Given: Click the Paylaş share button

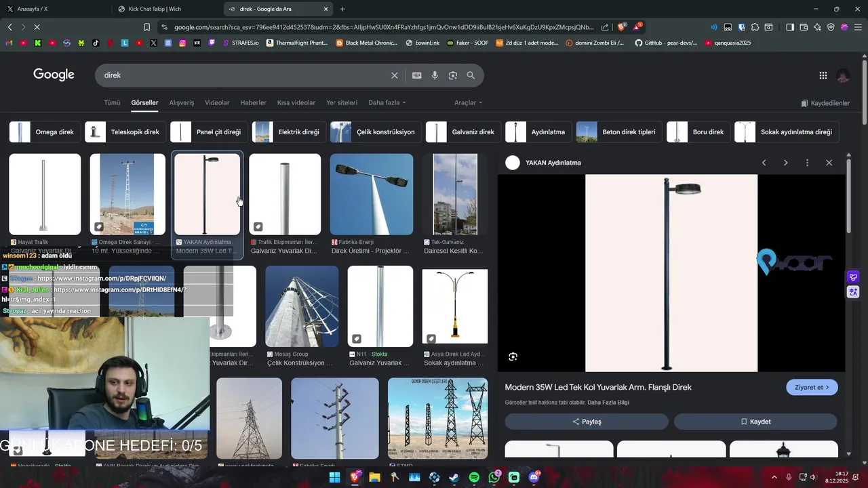Looking at the screenshot, I should pyautogui.click(x=587, y=422).
